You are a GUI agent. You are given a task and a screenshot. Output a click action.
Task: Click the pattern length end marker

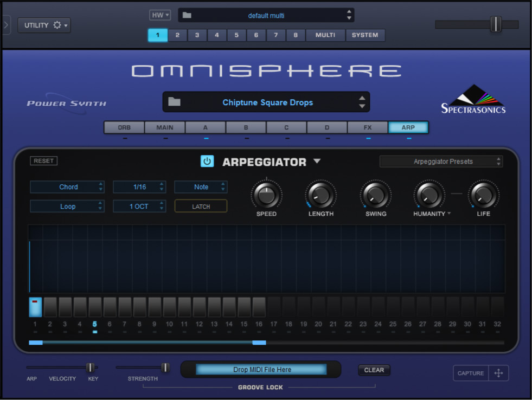(x=259, y=343)
